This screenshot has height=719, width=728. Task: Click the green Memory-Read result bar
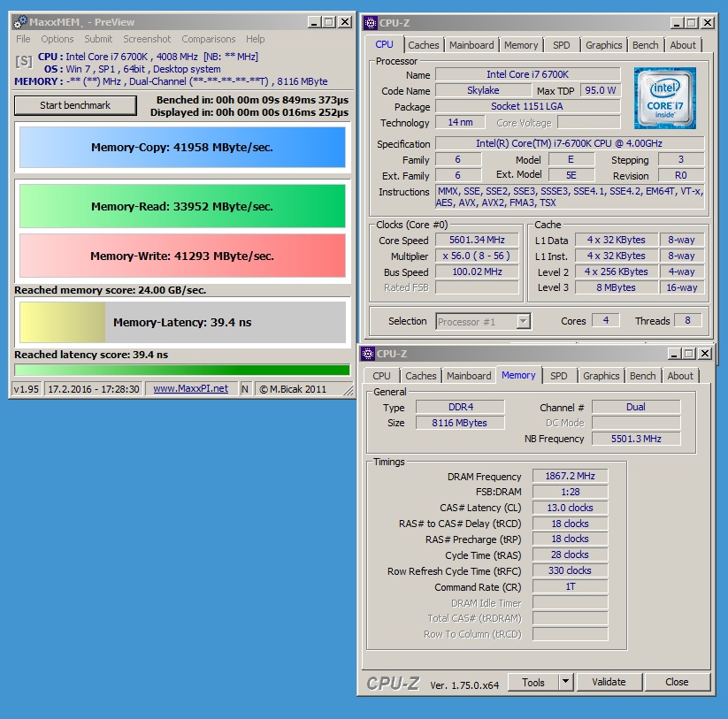click(182, 206)
